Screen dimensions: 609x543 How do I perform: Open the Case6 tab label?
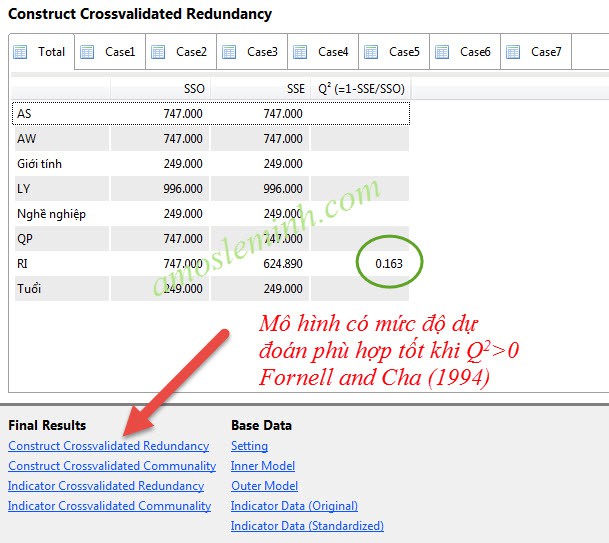pos(475,52)
